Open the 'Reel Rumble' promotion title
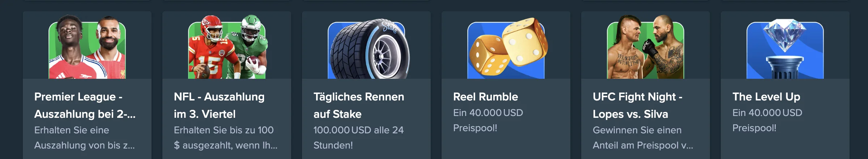Image resolution: width=868 pixels, height=159 pixels. (x=485, y=96)
